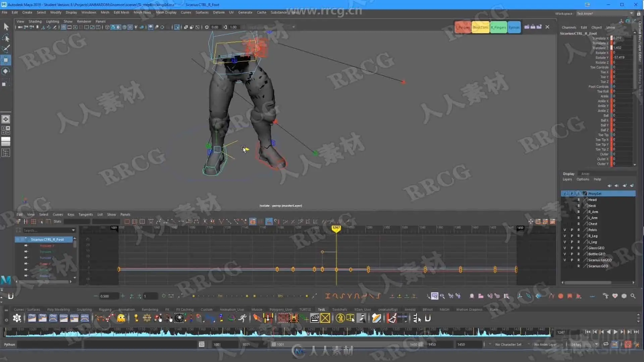Open the Renderer viewport menu

[x=84, y=21]
